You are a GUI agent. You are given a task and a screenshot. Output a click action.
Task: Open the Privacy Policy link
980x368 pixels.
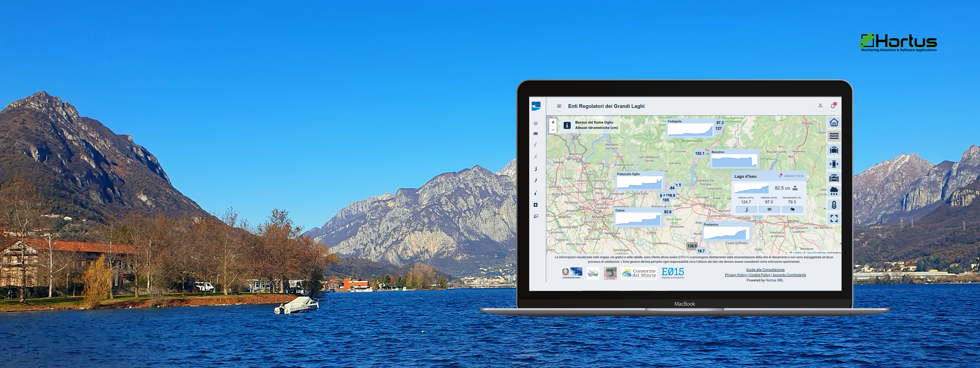(x=735, y=275)
